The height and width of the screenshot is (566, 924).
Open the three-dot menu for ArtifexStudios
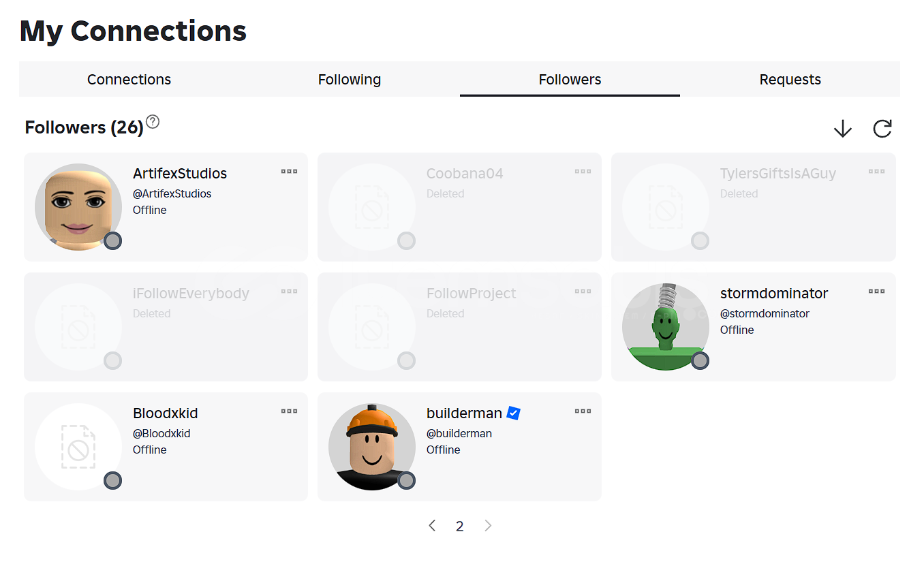pyautogui.click(x=289, y=172)
